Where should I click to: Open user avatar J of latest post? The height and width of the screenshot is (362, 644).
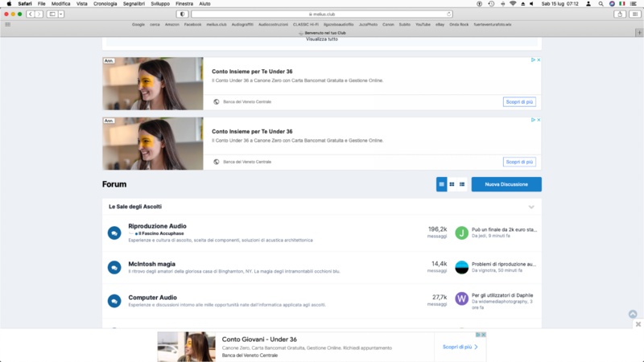click(461, 233)
